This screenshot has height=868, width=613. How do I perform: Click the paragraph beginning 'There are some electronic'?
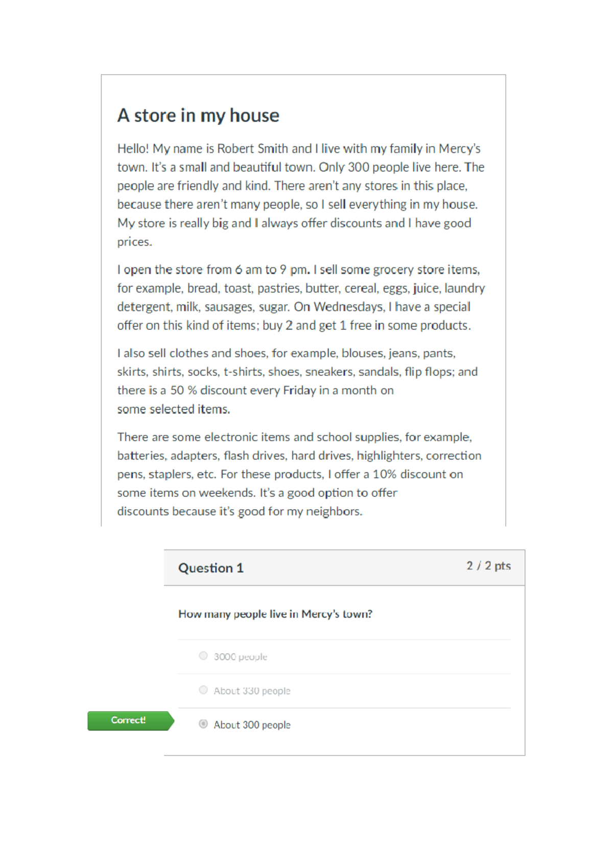coord(299,474)
